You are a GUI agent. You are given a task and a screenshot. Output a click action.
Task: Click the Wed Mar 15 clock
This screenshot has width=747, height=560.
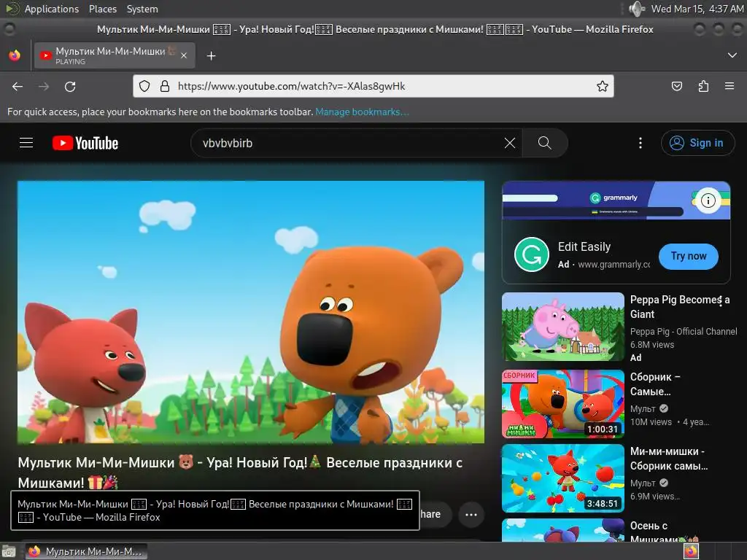click(x=697, y=9)
